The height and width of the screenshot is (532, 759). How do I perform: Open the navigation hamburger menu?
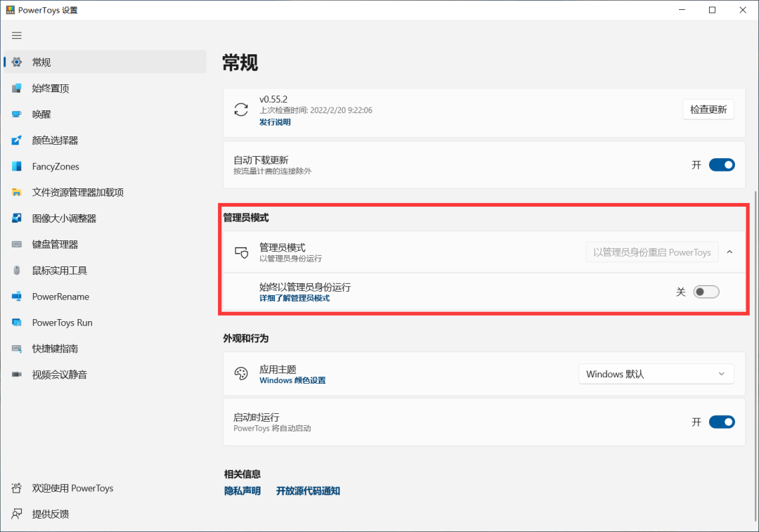(x=16, y=35)
